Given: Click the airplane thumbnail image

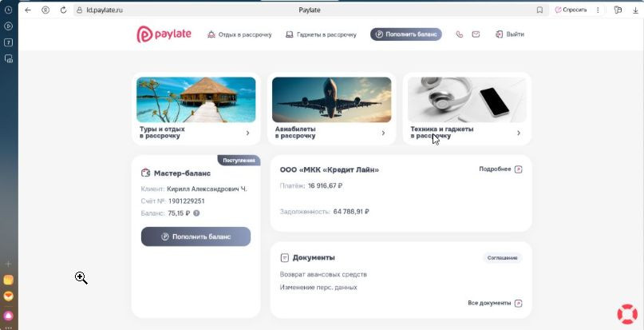Looking at the screenshot, I should 331,99.
